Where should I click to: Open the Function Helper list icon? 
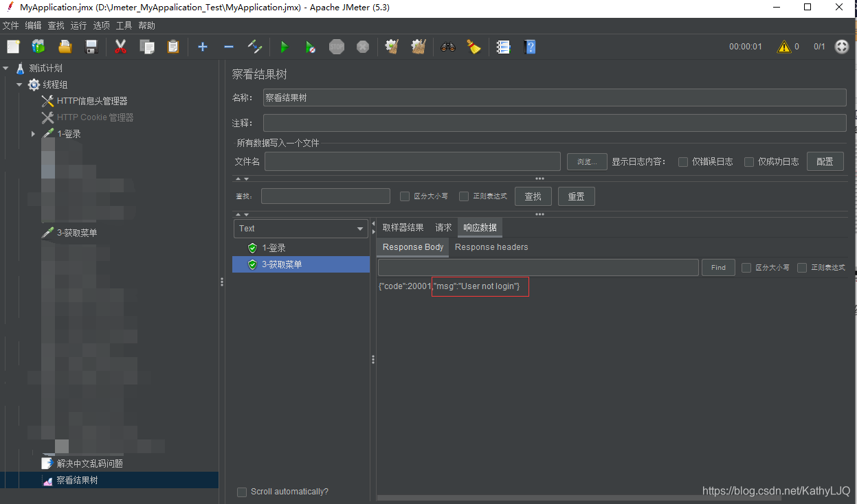point(504,47)
